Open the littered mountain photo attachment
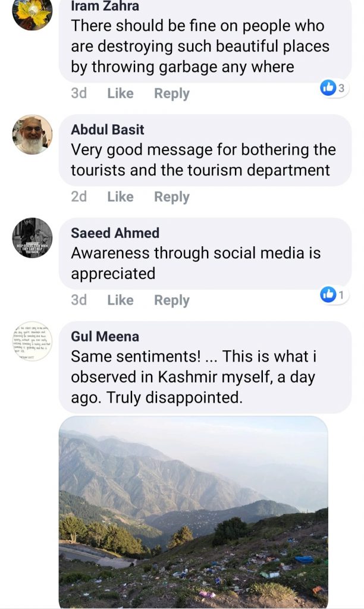 click(193, 511)
